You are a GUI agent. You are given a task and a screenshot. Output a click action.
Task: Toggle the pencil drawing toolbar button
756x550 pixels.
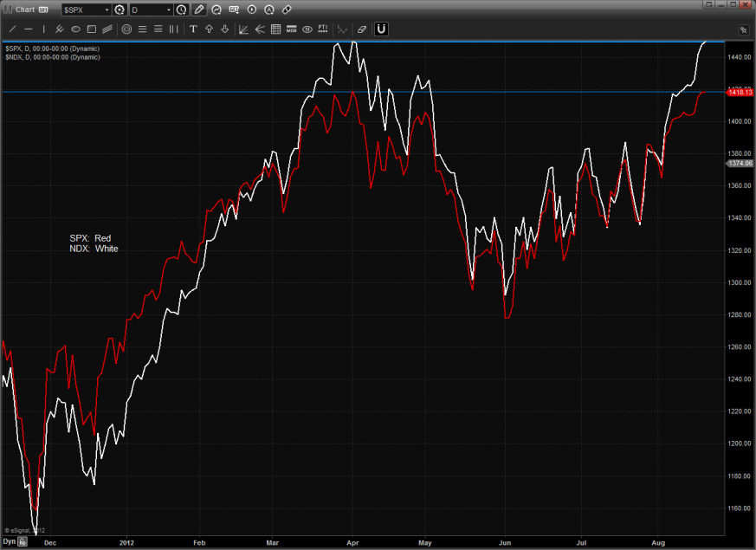pyautogui.click(x=198, y=10)
